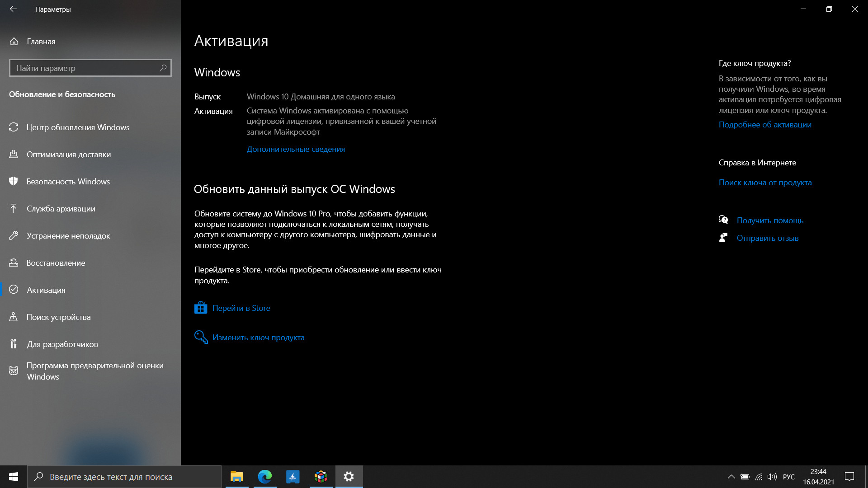
Task: Click the taskbar search box
Action: [124, 477]
